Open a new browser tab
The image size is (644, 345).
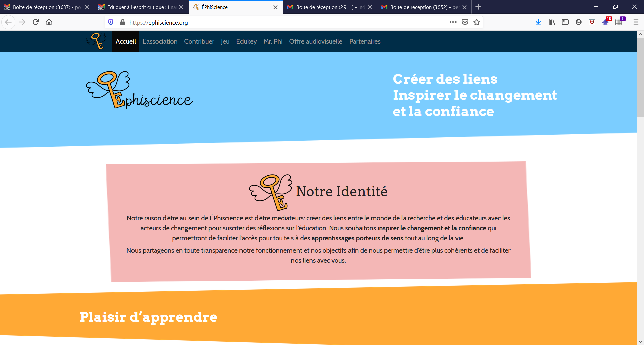tap(478, 7)
